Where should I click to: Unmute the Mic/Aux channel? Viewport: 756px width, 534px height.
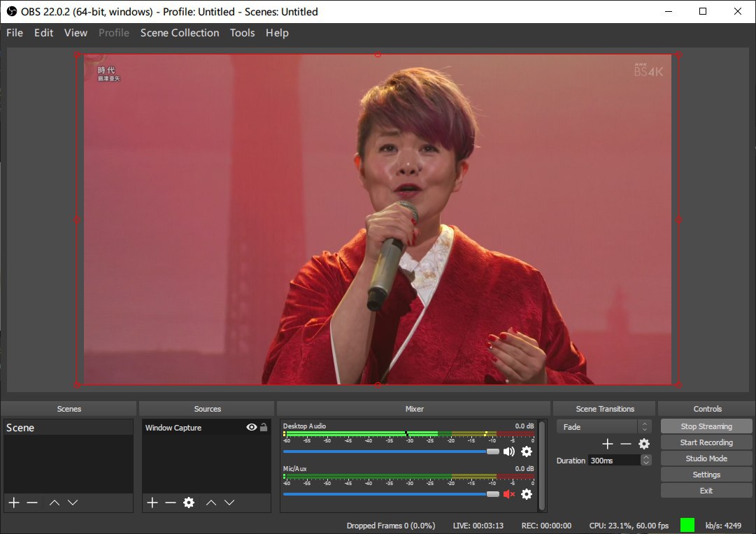coord(508,494)
